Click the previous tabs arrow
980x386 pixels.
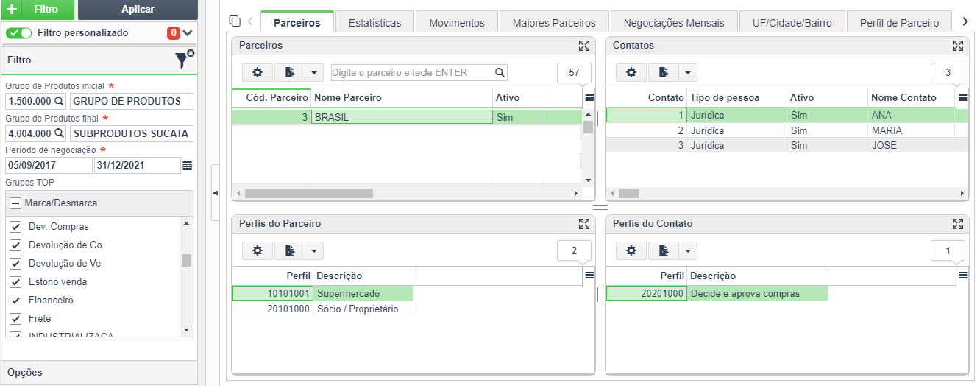[250, 21]
